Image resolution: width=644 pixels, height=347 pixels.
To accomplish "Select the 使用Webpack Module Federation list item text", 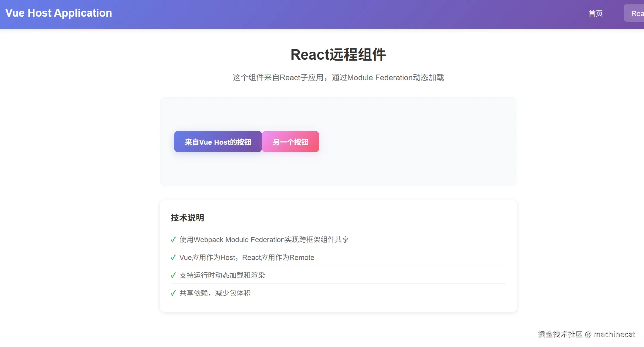I will coord(264,240).
